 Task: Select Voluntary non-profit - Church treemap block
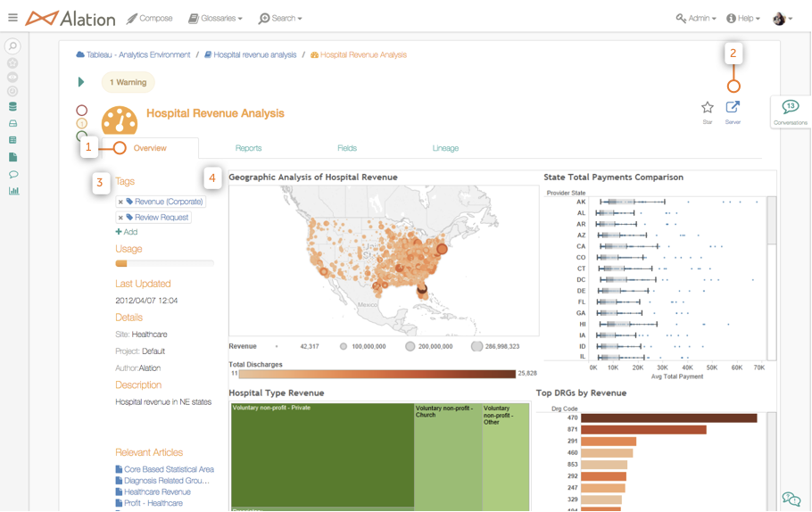448,457
